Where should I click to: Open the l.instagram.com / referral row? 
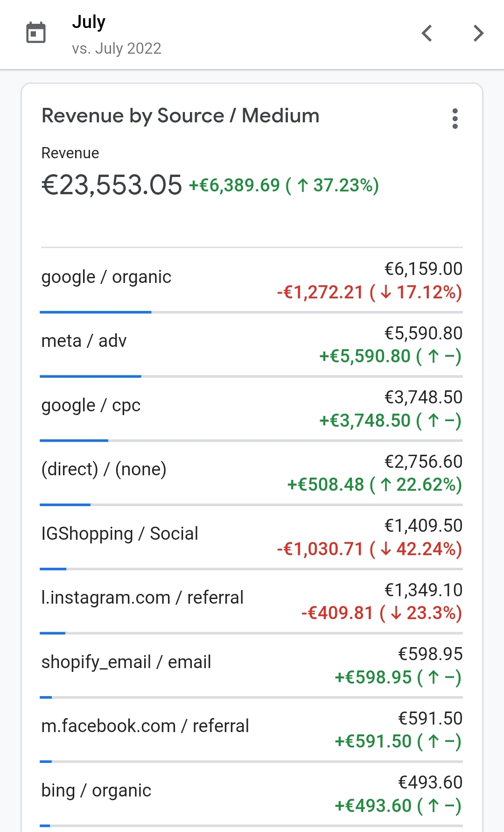coord(142,598)
